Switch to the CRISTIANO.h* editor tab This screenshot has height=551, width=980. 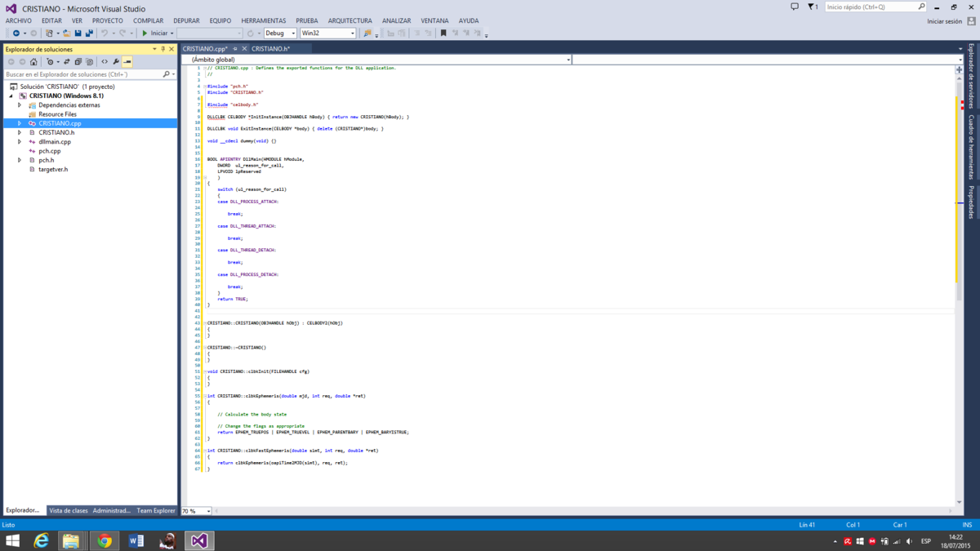(x=271, y=49)
